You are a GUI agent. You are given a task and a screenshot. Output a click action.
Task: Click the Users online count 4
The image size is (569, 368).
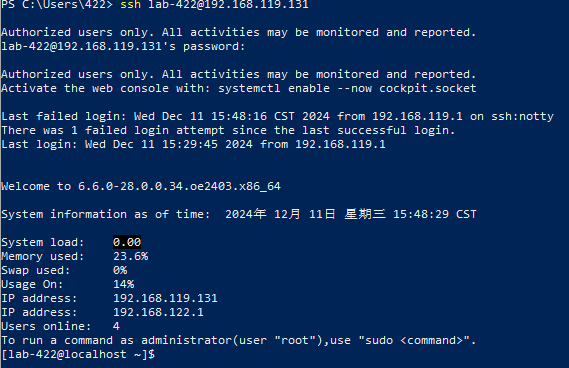pos(116,326)
